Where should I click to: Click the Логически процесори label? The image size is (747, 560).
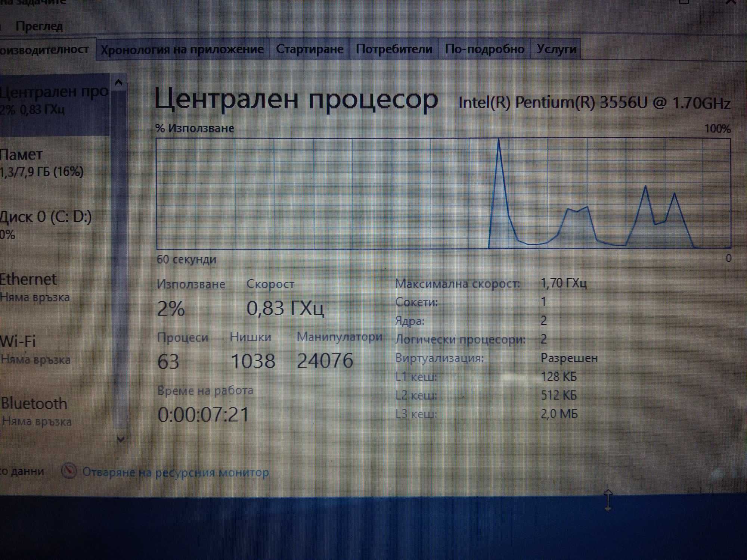point(460,339)
